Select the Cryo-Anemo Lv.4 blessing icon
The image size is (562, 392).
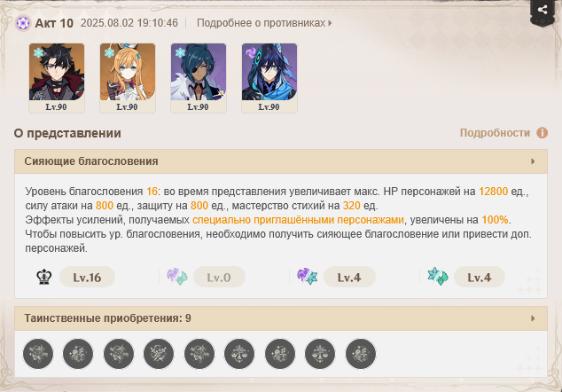point(438,277)
